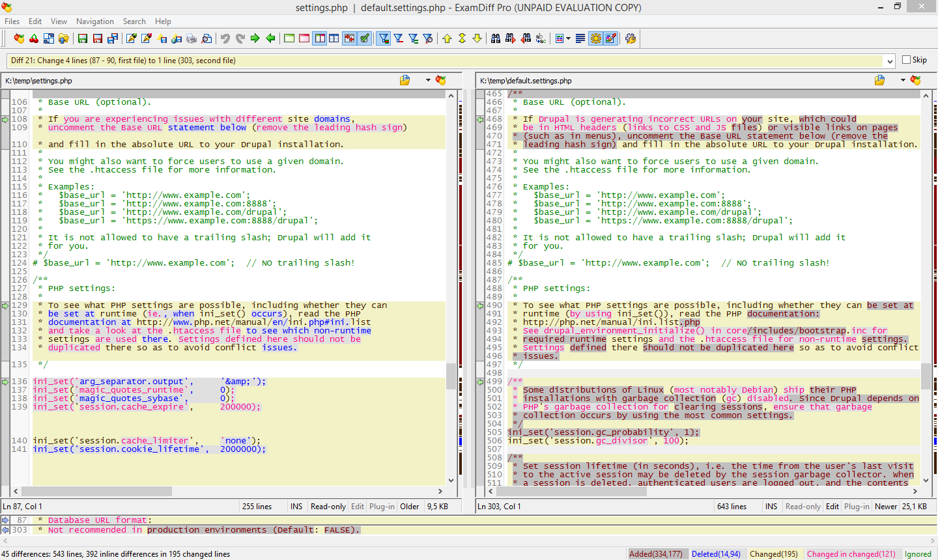Click the left pane vertical scrollbar thumb

[x=451, y=376]
